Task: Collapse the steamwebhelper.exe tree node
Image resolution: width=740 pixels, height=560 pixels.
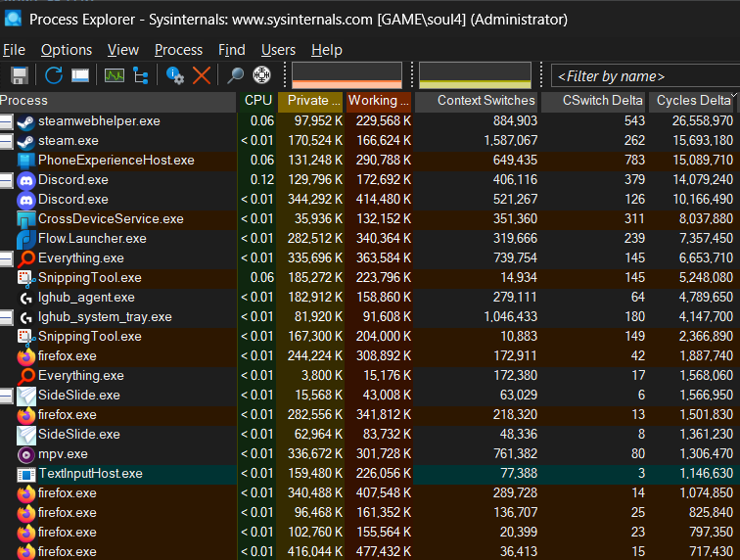Action: pos(6,121)
